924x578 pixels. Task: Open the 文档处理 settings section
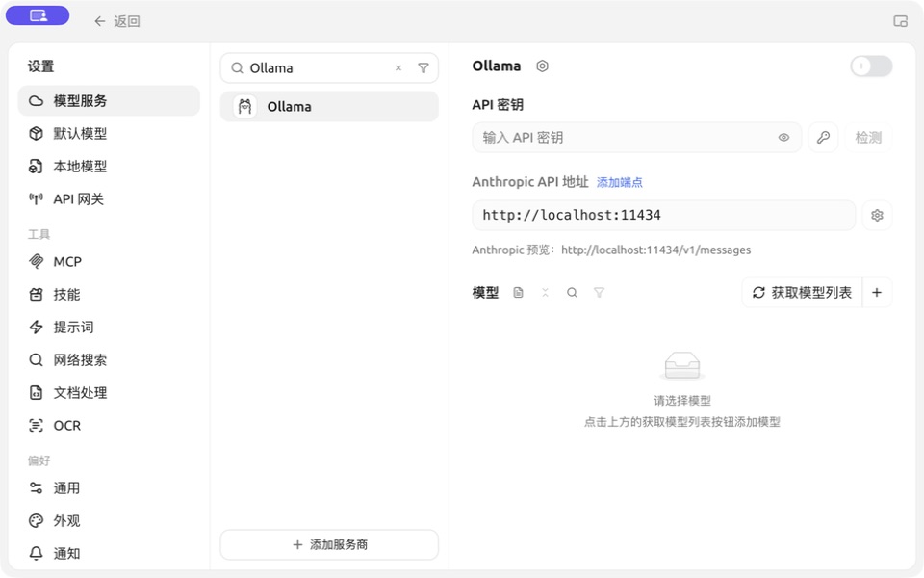109,392
